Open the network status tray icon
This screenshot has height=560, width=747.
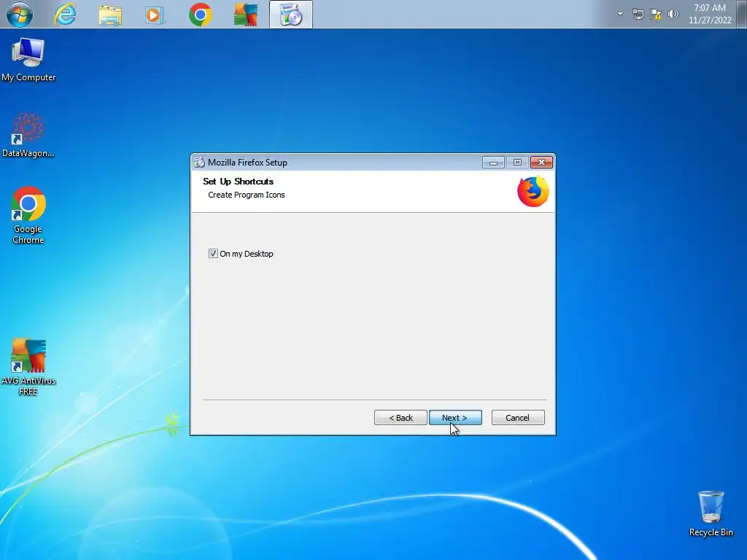[638, 14]
